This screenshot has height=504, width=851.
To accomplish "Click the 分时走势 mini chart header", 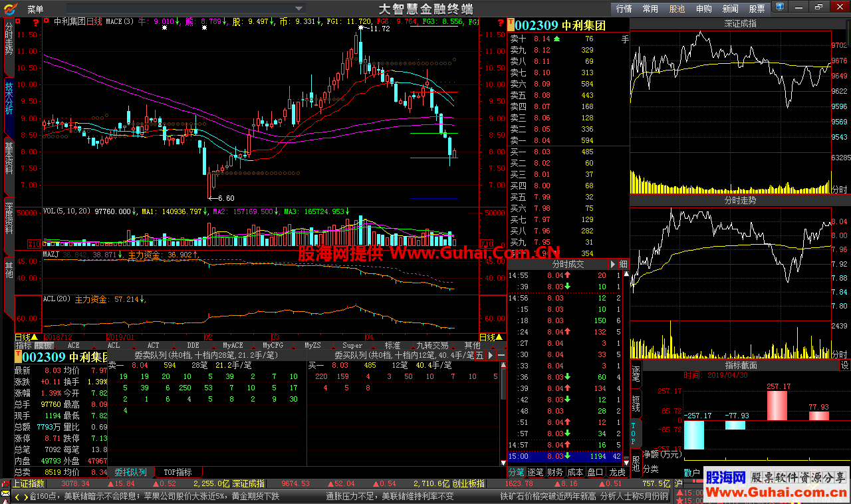I will (740, 199).
